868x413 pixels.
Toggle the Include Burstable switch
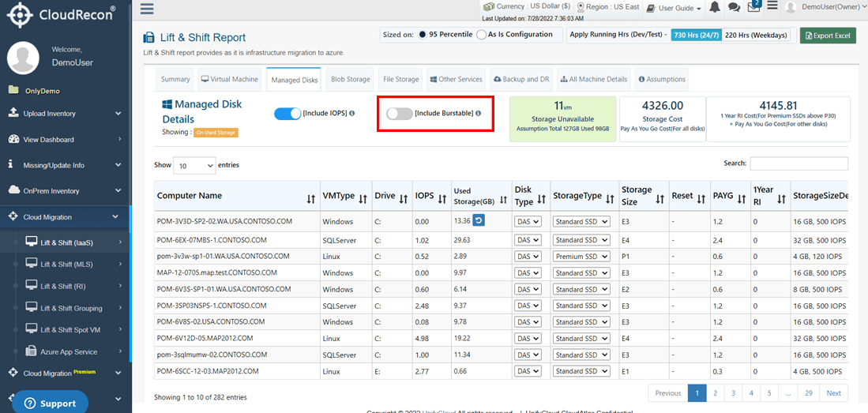[x=399, y=114]
